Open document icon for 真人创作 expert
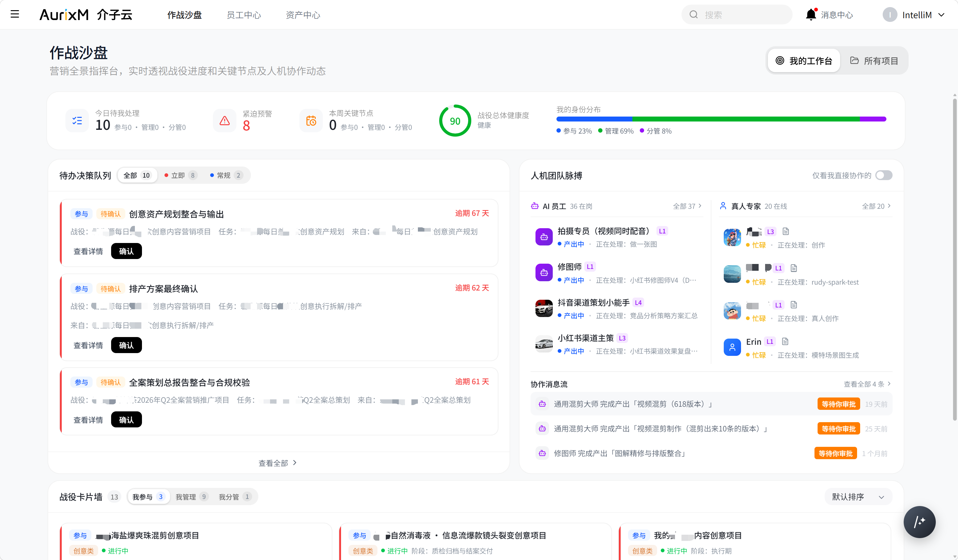This screenshot has height=560, width=958. pyautogui.click(x=794, y=305)
